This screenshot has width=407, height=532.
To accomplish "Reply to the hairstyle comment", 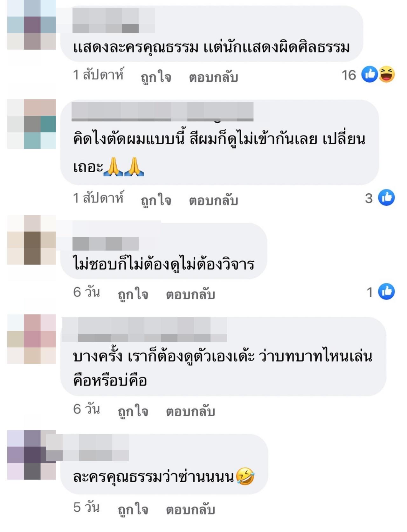I will click(x=213, y=200).
